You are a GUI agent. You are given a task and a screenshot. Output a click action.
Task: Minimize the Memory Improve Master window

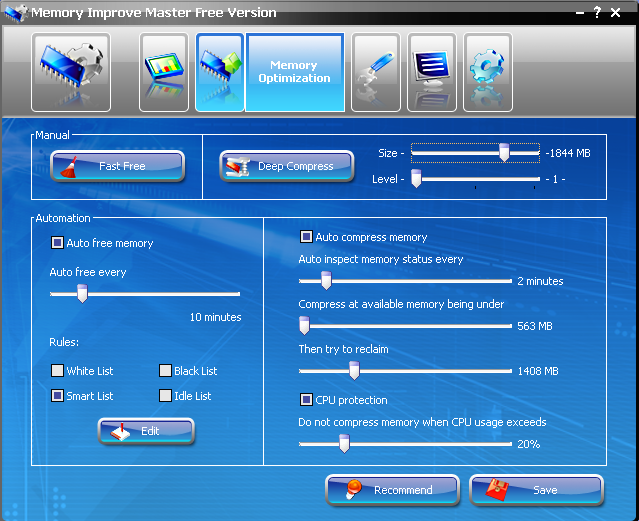point(580,13)
